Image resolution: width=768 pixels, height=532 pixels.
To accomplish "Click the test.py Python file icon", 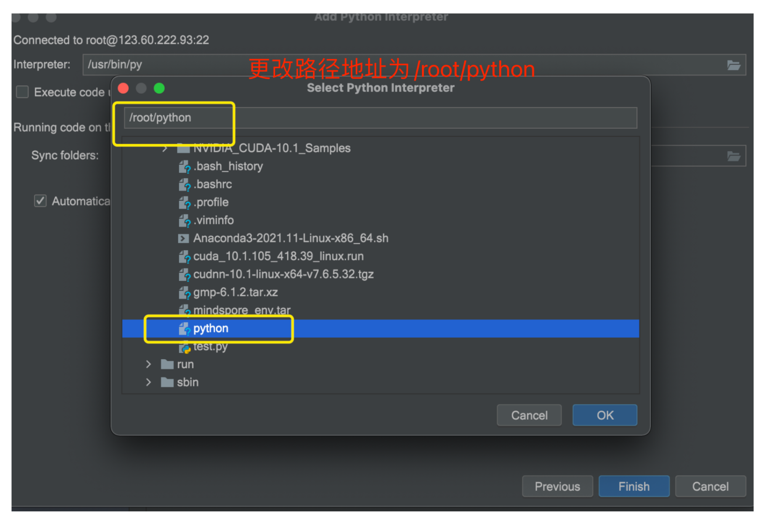I will coord(184,347).
